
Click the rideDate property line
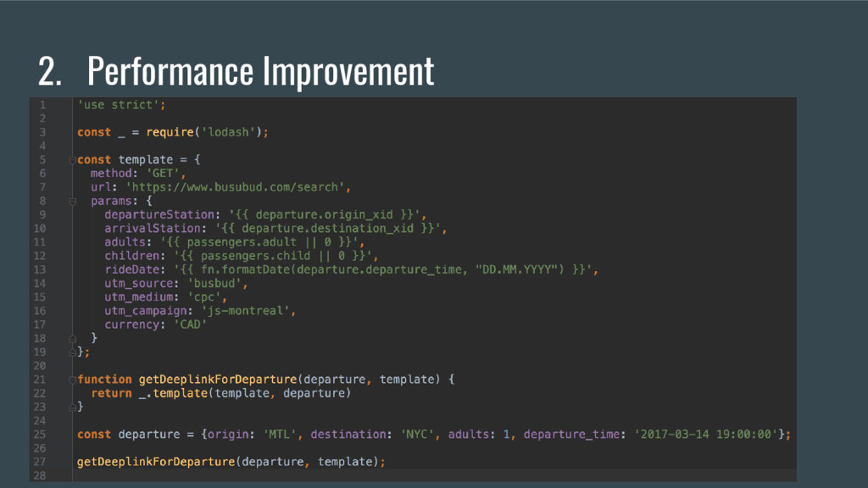[352, 269]
